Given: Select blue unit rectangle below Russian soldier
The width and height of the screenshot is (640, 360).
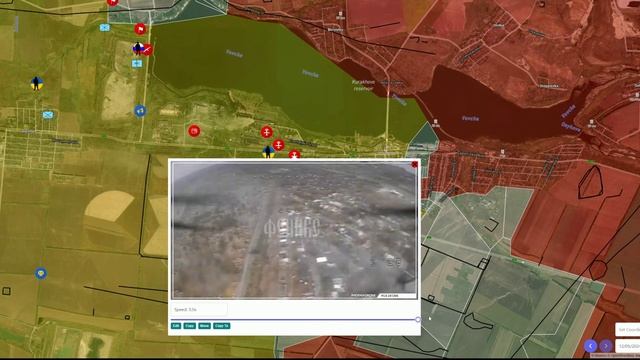Looking at the screenshot, I should [x=137, y=64].
